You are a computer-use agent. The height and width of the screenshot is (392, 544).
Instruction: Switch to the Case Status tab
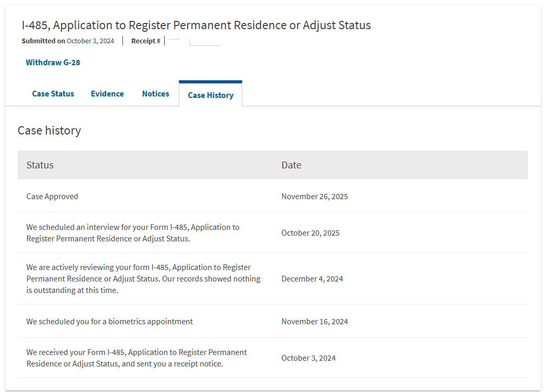[53, 94]
